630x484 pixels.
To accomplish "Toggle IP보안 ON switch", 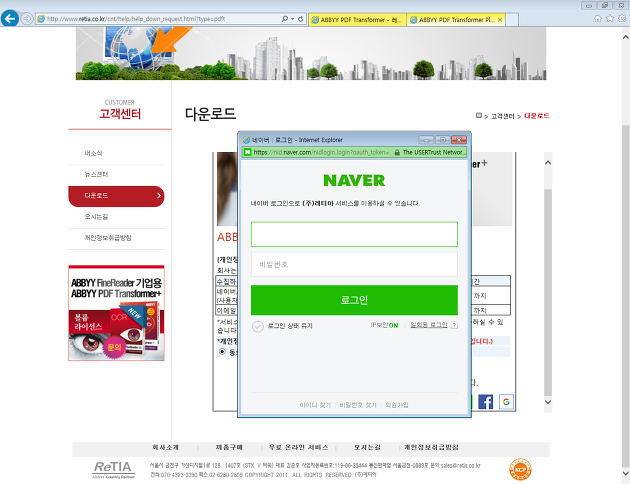I will (384, 325).
